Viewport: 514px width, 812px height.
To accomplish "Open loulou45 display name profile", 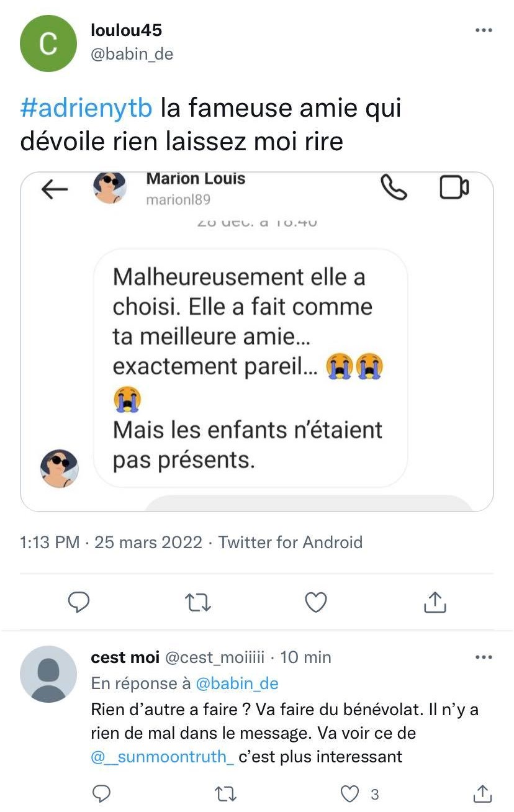I will point(127,30).
